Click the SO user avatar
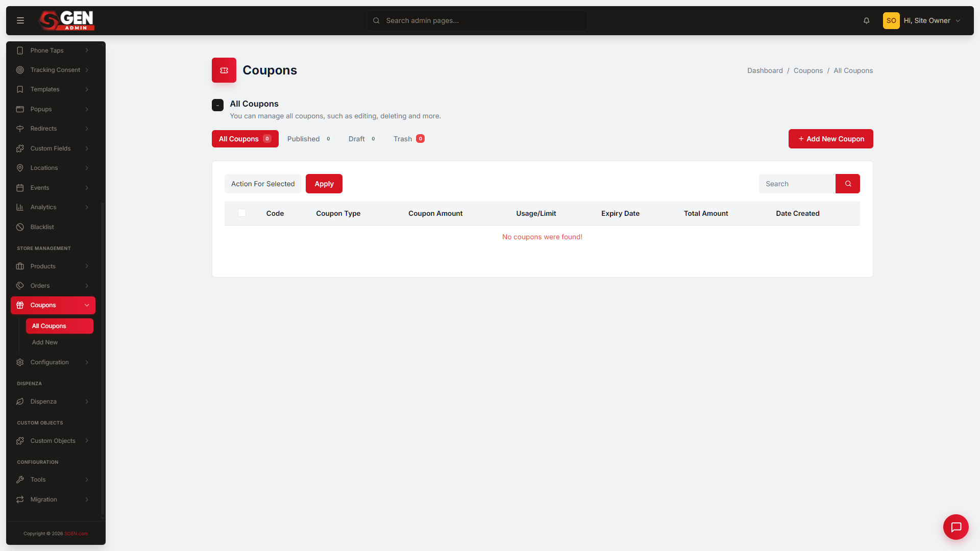 click(x=891, y=20)
